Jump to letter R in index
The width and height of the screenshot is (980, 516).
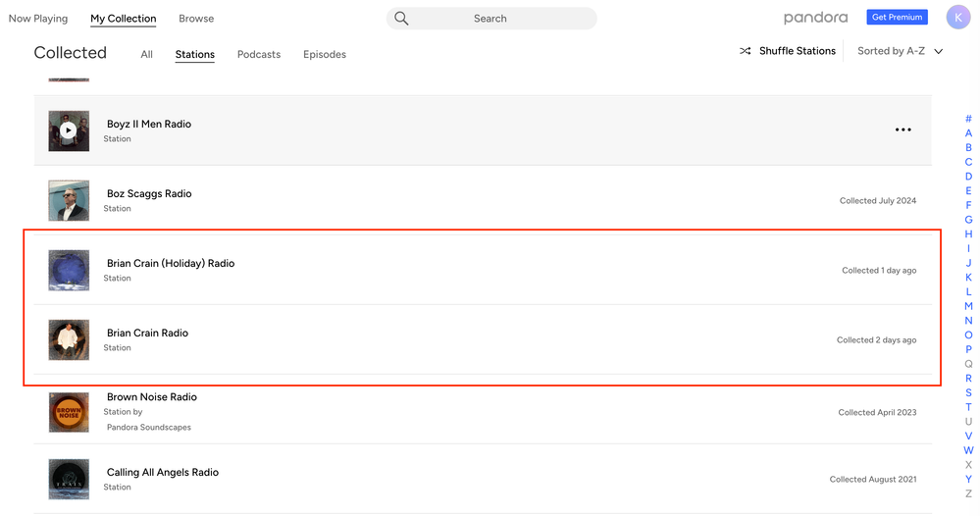click(968, 378)
